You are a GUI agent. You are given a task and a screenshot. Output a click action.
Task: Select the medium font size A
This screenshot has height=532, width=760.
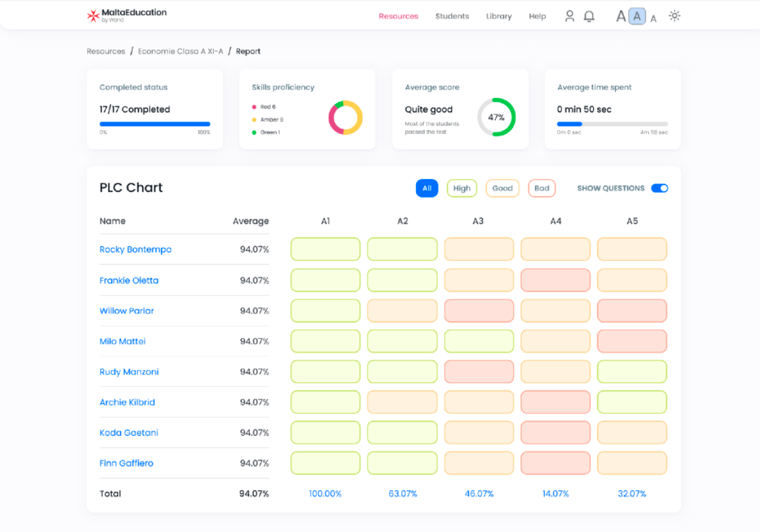coord(637,16)
